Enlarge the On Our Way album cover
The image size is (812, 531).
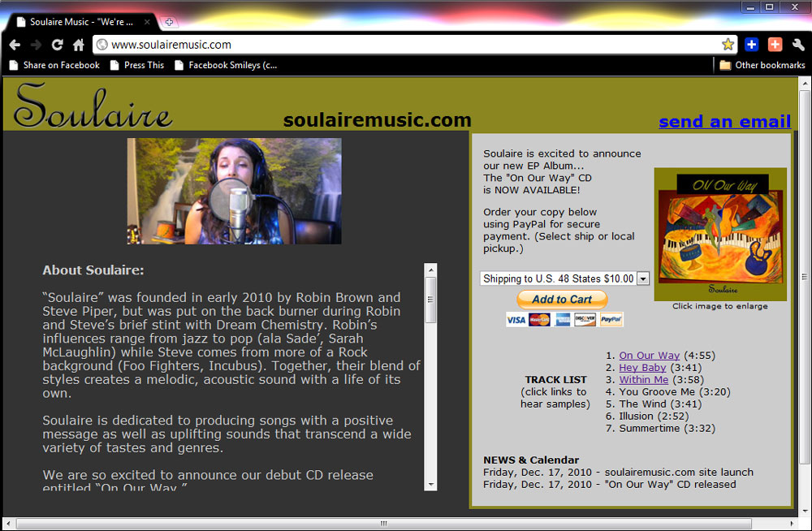[x=719, y=234]
